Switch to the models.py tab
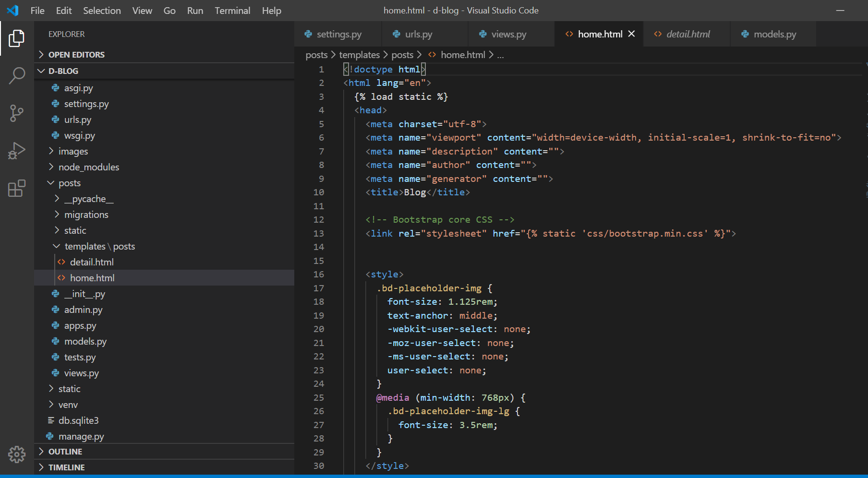Viewport: 868px width, 478px height. point(773,34)
